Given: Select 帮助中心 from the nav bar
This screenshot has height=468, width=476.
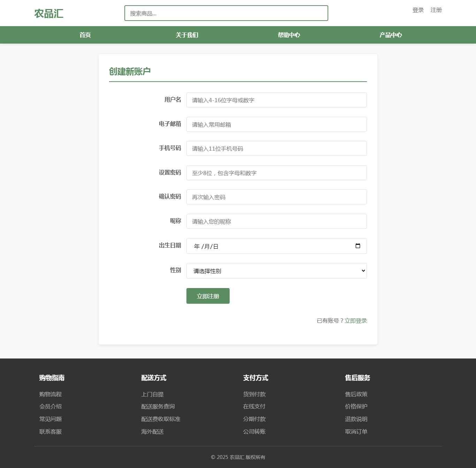Looking at the screenshot, I should [289, 35].
